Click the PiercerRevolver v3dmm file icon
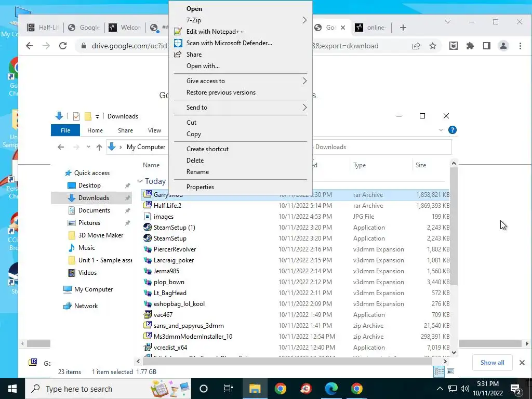The width and height of the screenshot is (532, 399). [148, 249]
